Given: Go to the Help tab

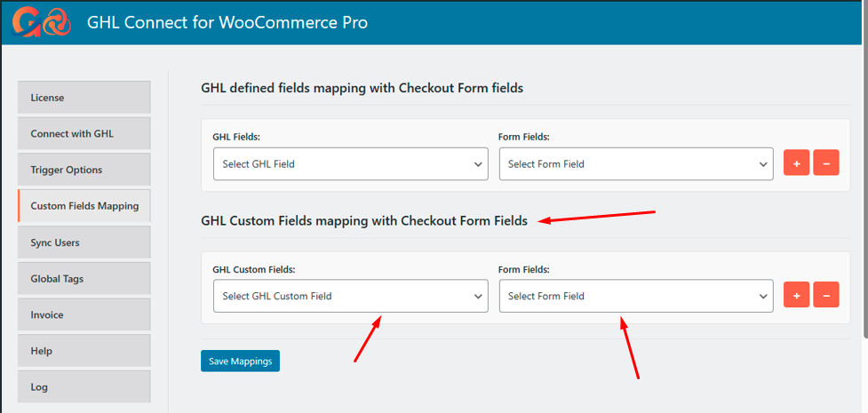Looking at the screenshot, I should [x=84, y=351].
